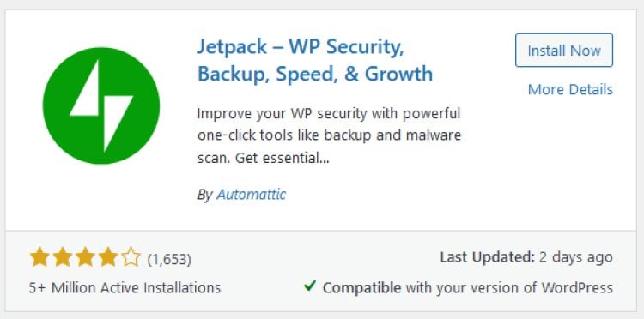Image resolution: width=644 pixels, height=319 pixels.
Task: Click the "2 days ago" update text
Action: pos(576,257)
